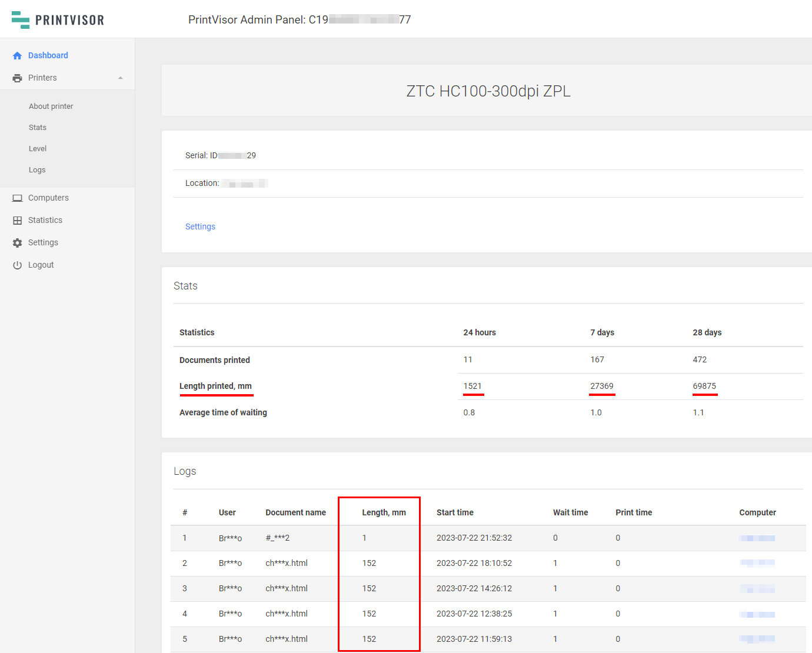Click the Start time column header
The height and width of the screenshot is (653, 812).
click(455, 512)
